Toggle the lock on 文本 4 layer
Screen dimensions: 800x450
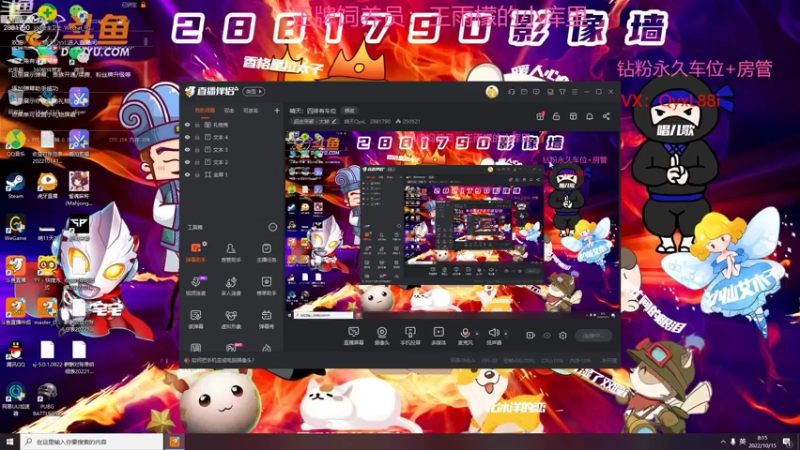click(x=197, y=137)
